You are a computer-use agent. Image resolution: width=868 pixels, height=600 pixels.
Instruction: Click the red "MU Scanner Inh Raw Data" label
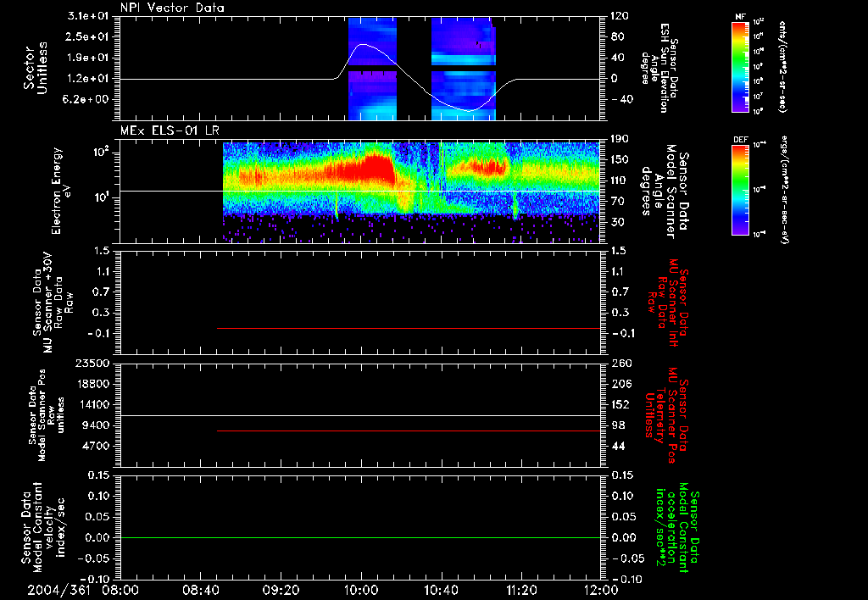point(669,303)
